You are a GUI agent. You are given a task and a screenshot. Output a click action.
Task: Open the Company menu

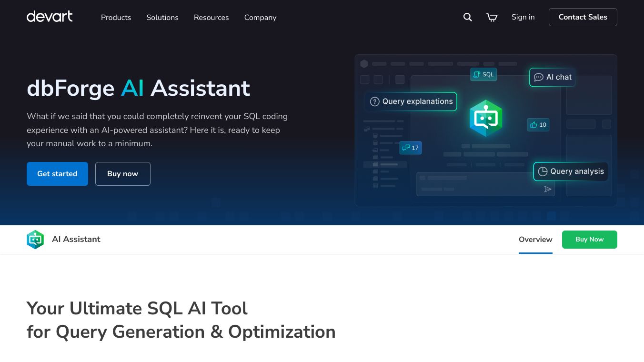click(260, 18)
